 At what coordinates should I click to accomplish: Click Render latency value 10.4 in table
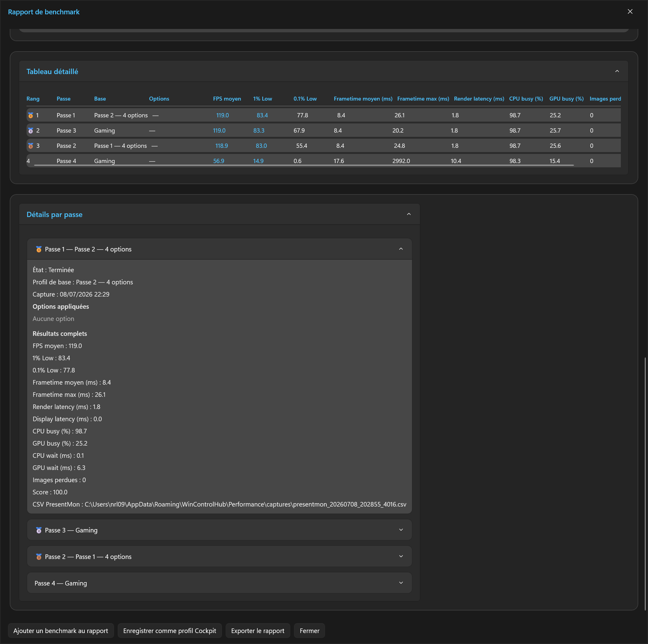456,161
